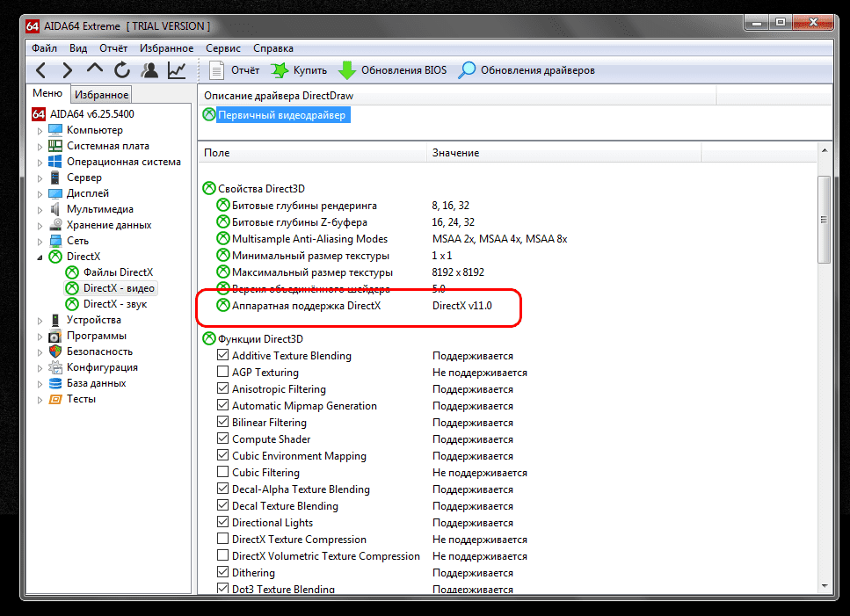850x616 pixels.
Task: Go back with the left arrow toolbar icon
Action: pyautogui.click(x=40, y=70)
